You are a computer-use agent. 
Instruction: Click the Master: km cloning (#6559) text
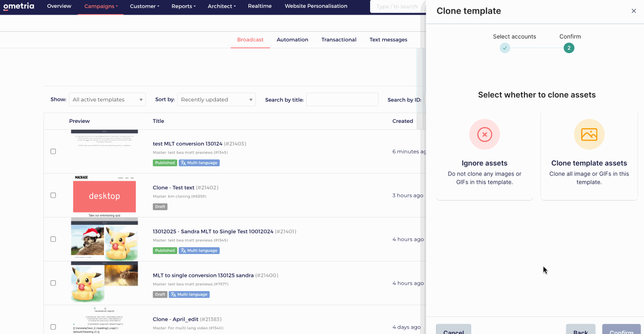tap(179, 196)
